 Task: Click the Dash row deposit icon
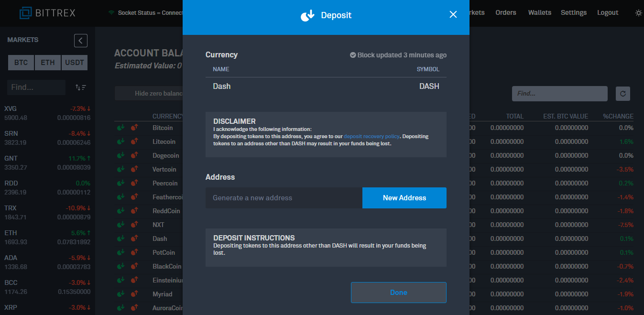[120, 239]
